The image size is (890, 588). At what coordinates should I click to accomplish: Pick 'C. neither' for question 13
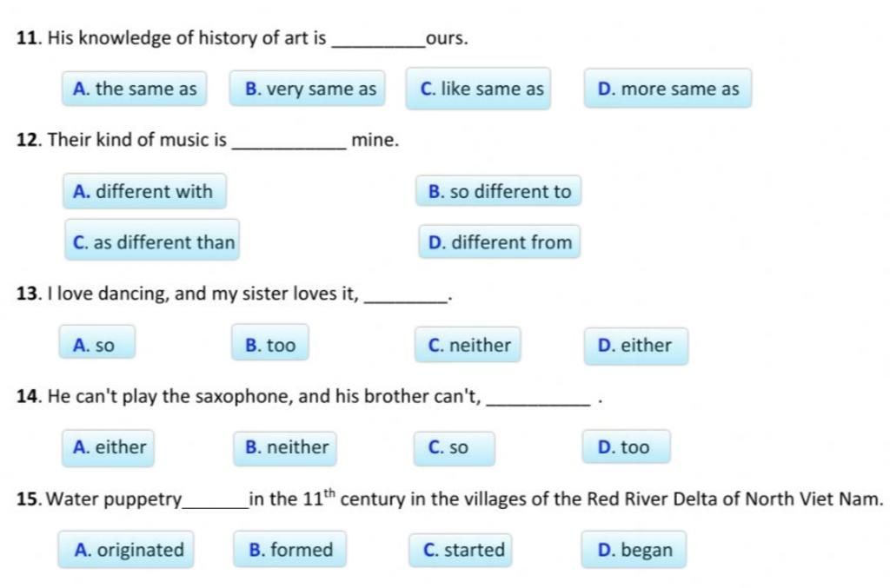tap(468, 345)
